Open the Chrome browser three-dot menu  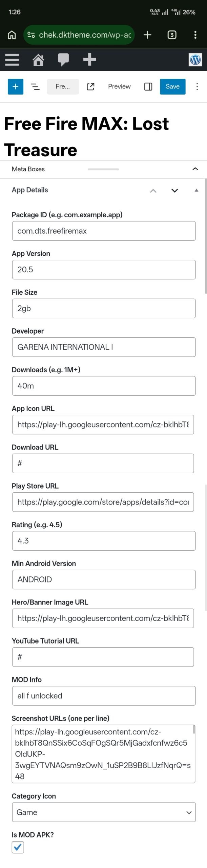tap(195, 35)
